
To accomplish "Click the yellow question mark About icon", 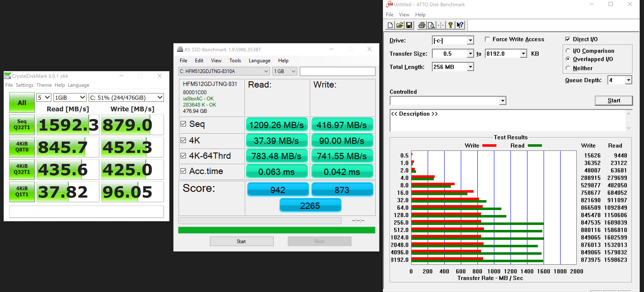I will (450, 25).
